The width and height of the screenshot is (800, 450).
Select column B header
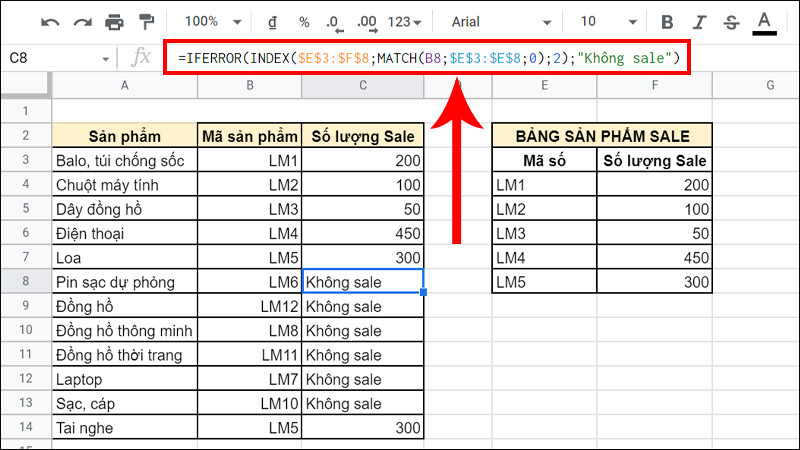(x=249, y=85)
